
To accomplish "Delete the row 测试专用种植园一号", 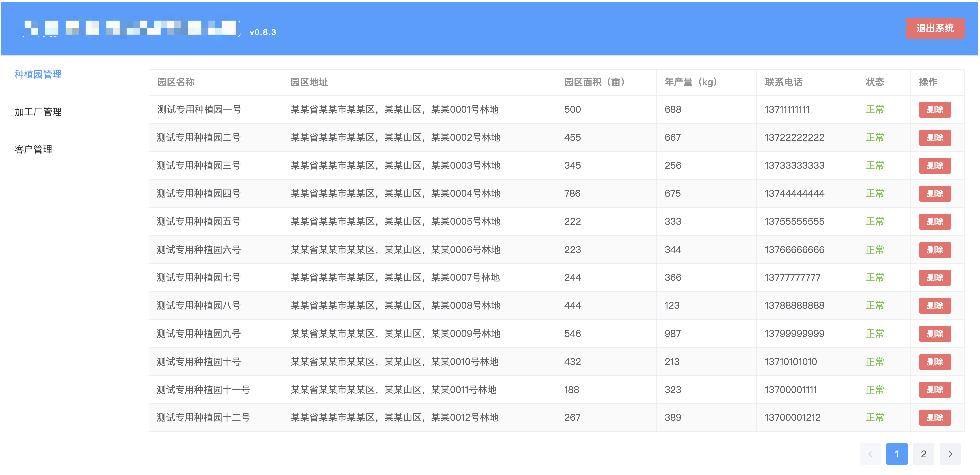I will pyautogui.click(x=935, y=109).
